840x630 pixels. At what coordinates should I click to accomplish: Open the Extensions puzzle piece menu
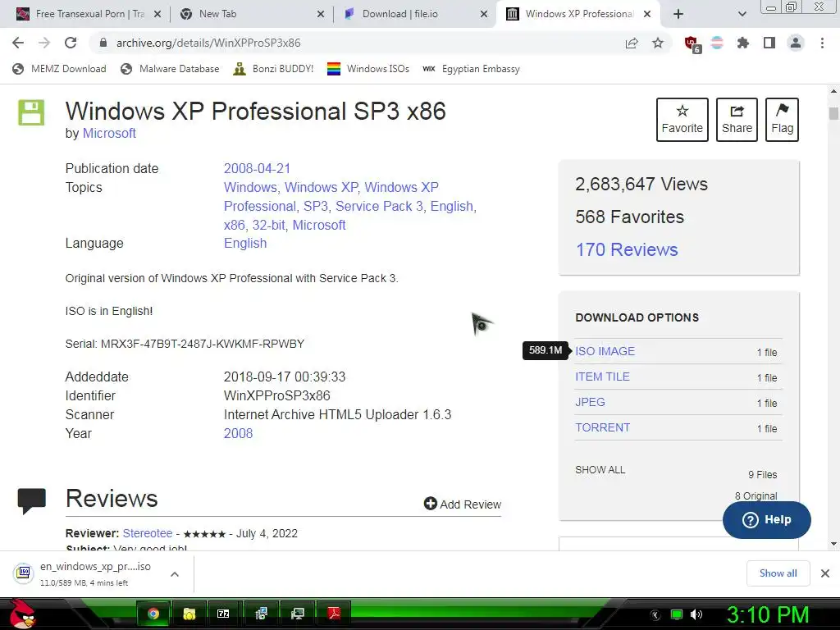[x=743, y=43]
